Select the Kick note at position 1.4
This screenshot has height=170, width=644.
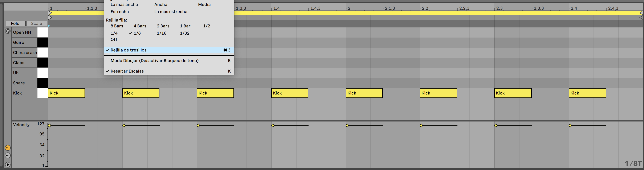tap(289, 93)
